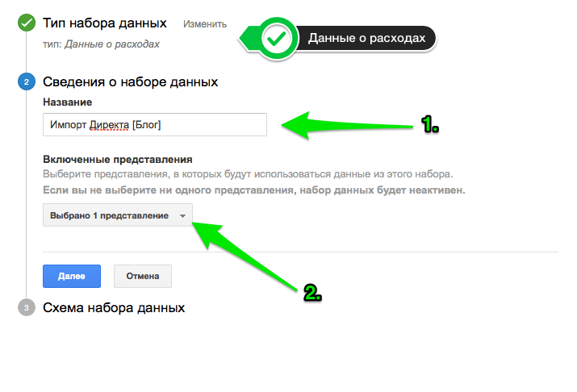Click the green checkmark step one icon

pos(27,23)
